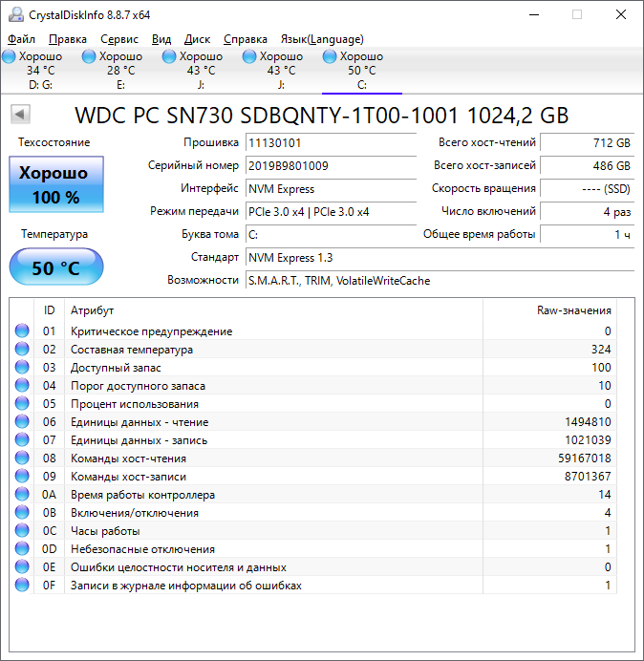644x661 pixels.
Task: Click the firmware field 11130101
Action: coord(331,143)
